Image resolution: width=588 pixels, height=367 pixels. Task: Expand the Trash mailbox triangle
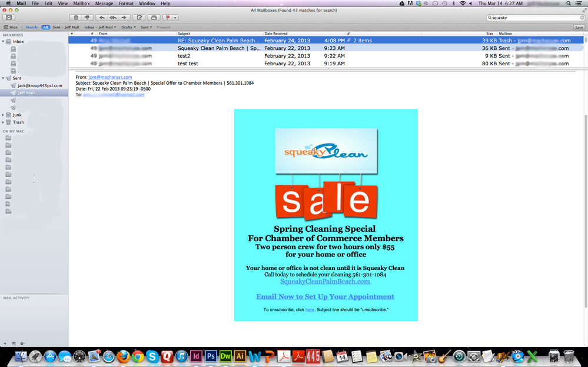[x=3, y=122]
